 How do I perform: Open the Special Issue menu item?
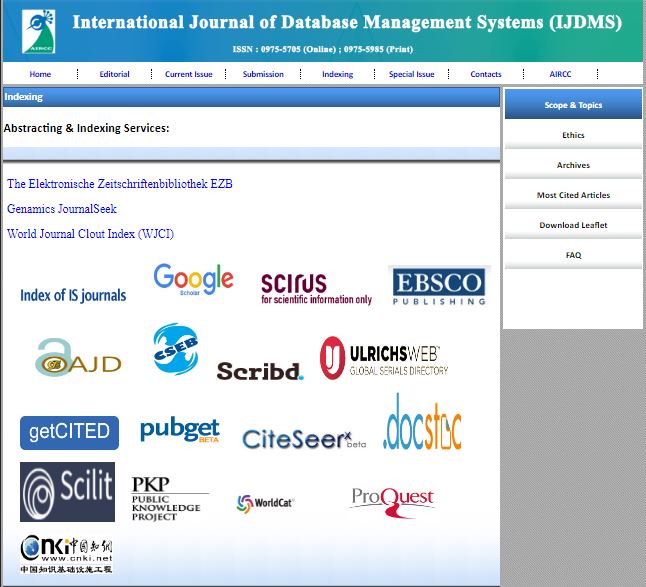coord(412,74)
